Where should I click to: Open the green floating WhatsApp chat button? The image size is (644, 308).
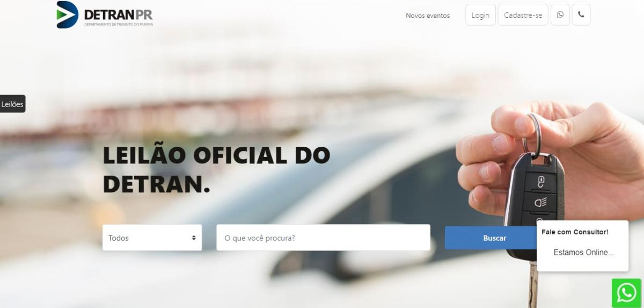(626, 293)
